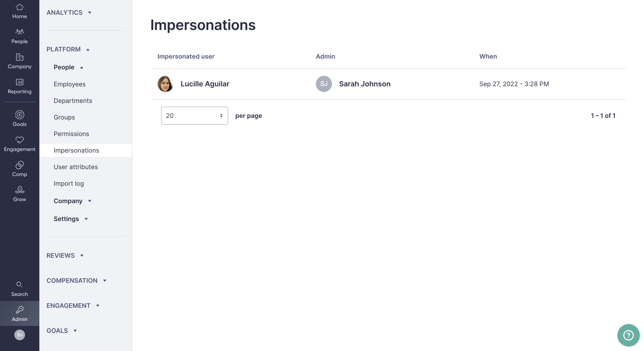The image size is (644, 351).
Task: Select the Admin key icon
Action: point(19,310)
